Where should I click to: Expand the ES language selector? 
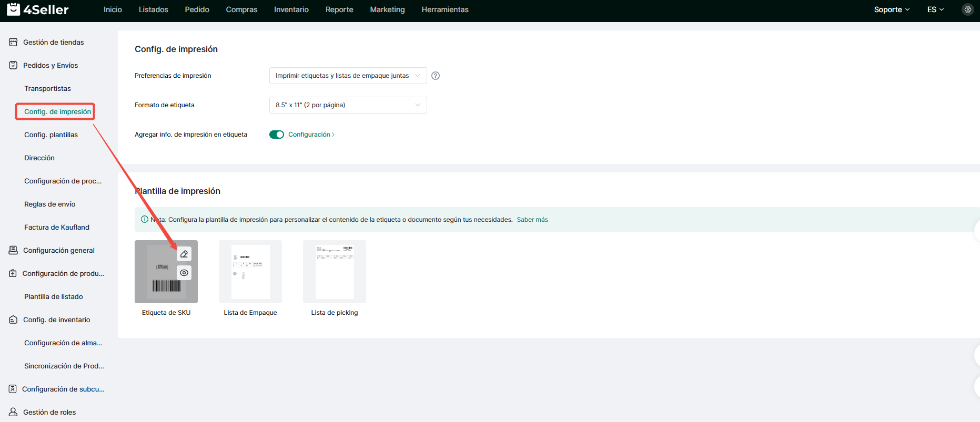click(935, 9)
